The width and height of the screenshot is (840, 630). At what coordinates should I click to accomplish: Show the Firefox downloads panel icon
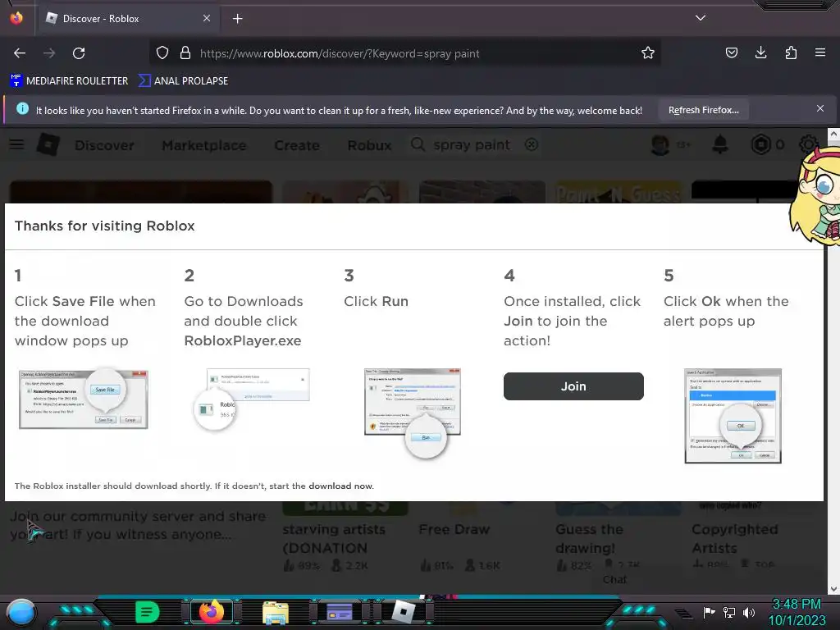click(x=760, y=52)
